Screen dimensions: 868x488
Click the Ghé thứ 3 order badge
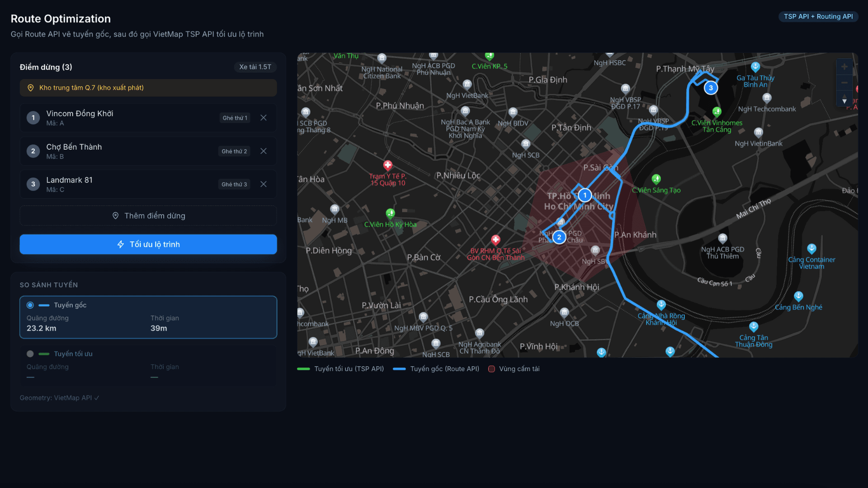(x=235, y=184)
